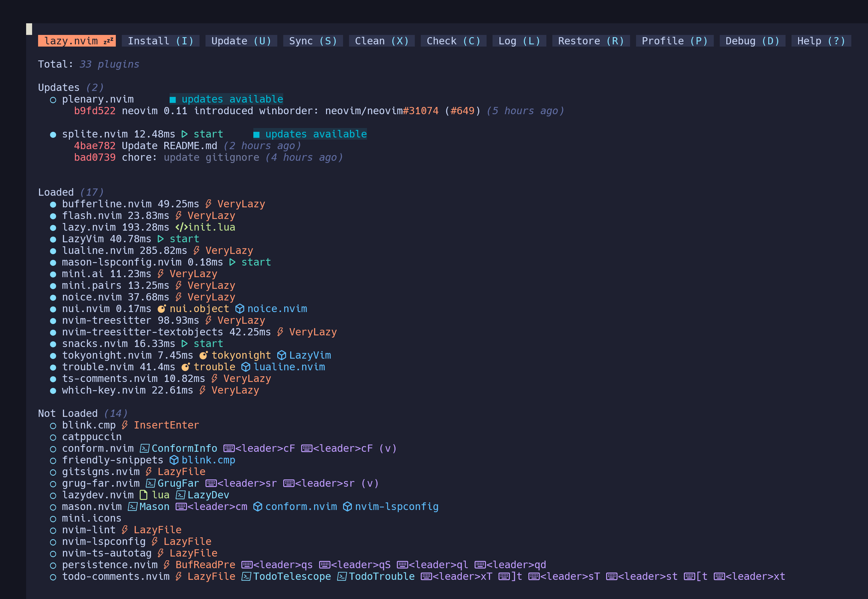
Task: Open the lazy.nvim home tab
Action: point(77,41)
